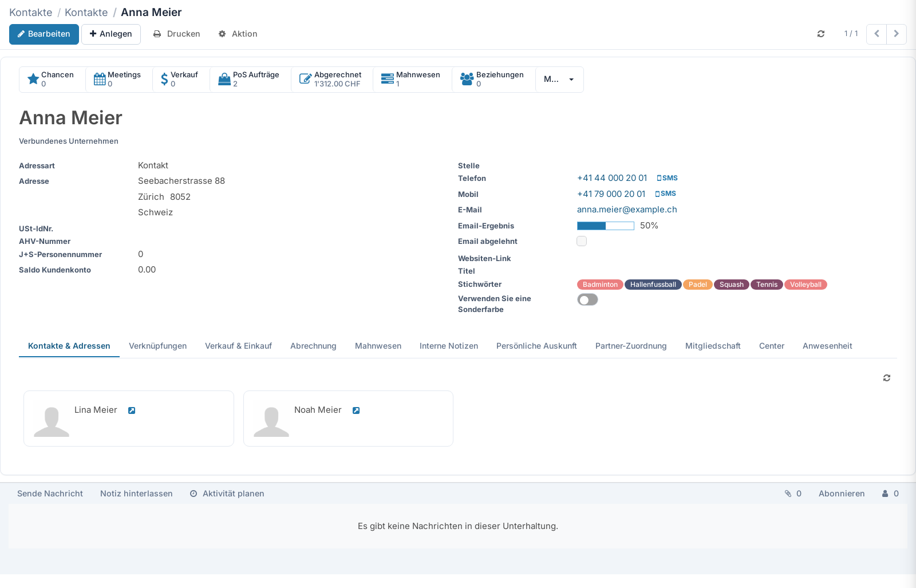Open Verkauf dollar stat button
The height and width of the screenshot is (588, 916).
click(x=181, y=80)
